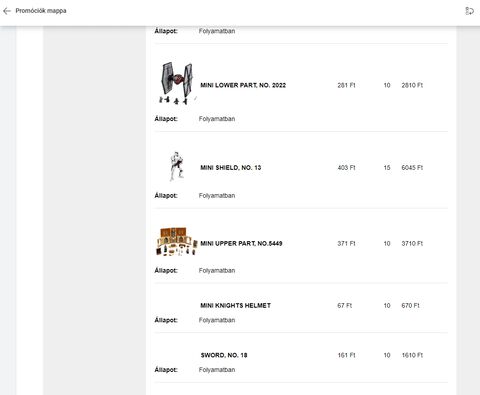The width and height of the screenshot is (480, 395).
Task: Open the brown playset product thumbnail
Action: click(177, 241)
